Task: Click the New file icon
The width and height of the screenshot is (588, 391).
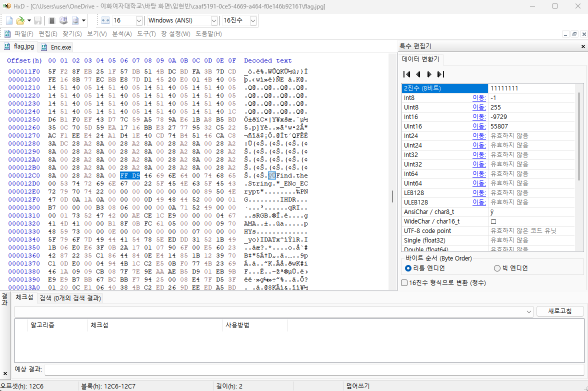Action: tap(9, 20)
